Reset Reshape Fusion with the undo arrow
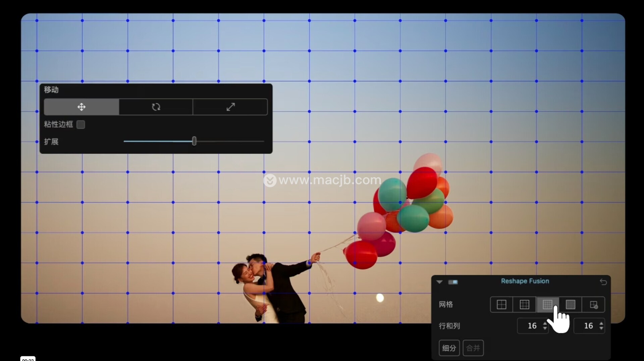The width and height of the screenshot is (644, 361). pyautogui.click(x=603, y=282)
